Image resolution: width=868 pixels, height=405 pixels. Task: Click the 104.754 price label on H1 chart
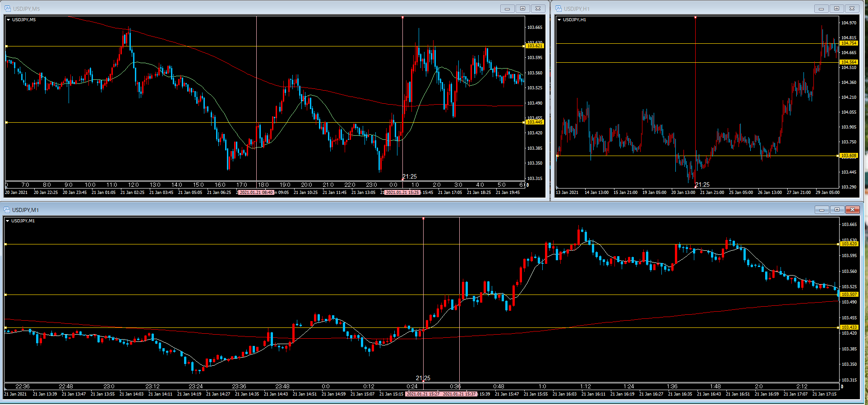849,43
